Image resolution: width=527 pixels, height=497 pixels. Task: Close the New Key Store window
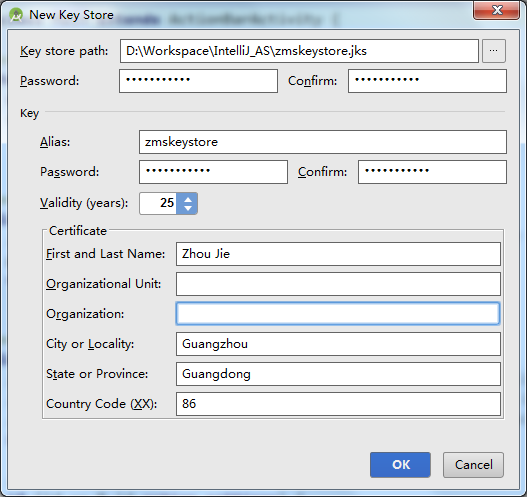(x=496, y=10)
